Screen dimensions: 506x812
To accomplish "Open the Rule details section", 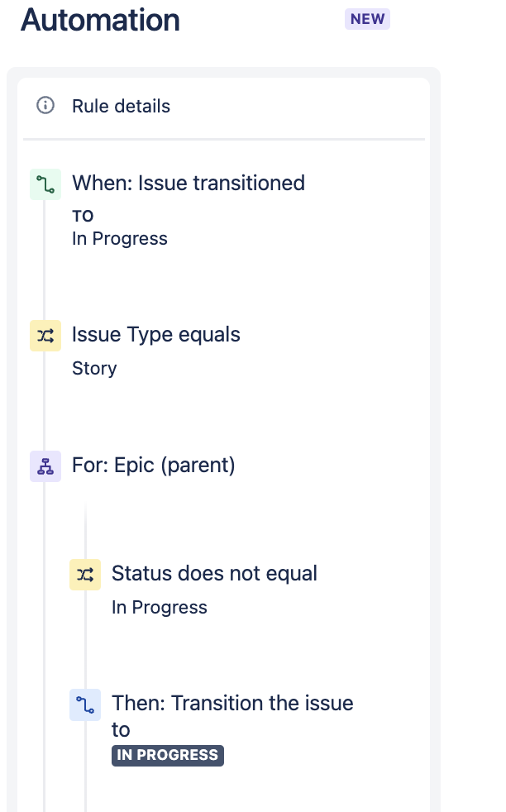I will (121, 106).
